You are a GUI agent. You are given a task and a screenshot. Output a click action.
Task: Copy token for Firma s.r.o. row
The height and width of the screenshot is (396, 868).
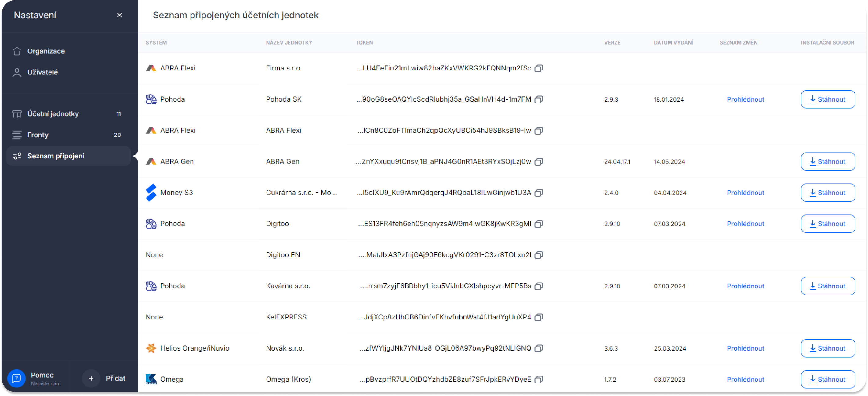click(539, 68)
